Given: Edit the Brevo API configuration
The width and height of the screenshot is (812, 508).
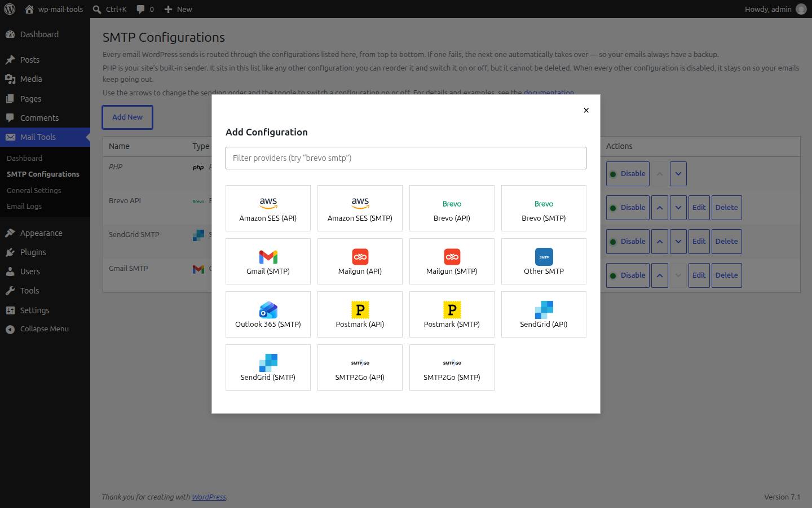Looking at the screenshot, I should [x=699, y=208].
